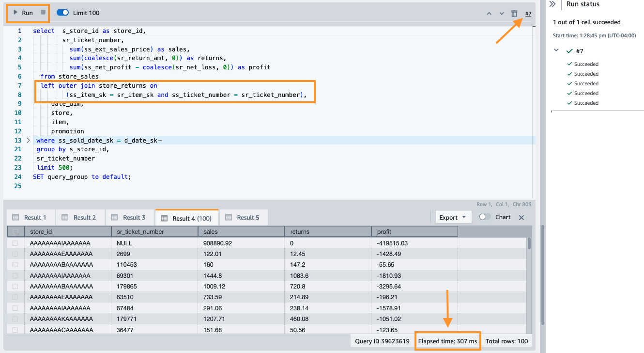Image resolution: width=644 pixels, height=353 pixels.
Task: Tick the checkbox for the NULL ticket row
Action: point(16,243)
